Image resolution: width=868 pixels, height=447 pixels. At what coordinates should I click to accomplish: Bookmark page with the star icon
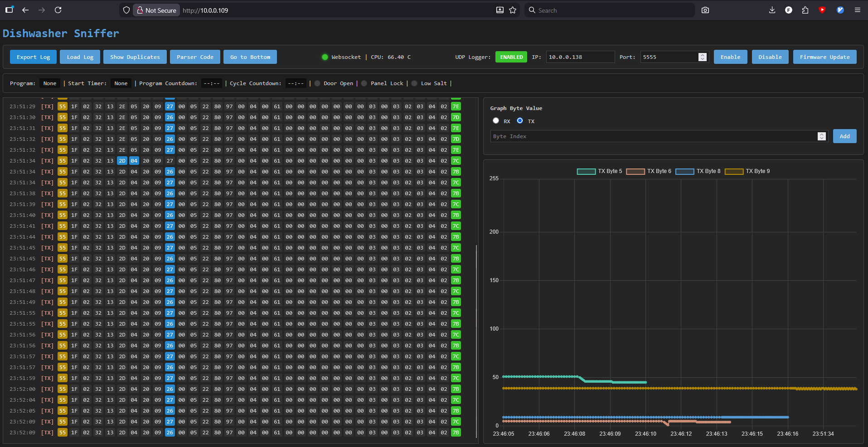[513, 10]
